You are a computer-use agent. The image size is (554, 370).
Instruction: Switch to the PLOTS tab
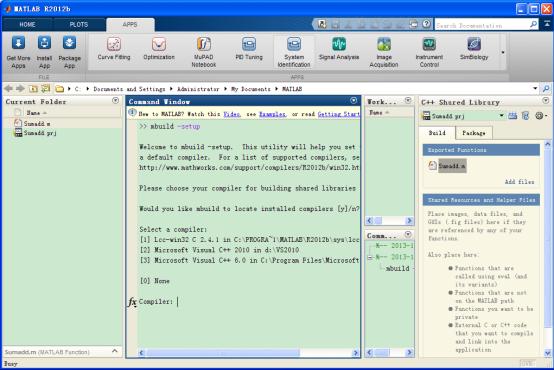pos(78,24)
